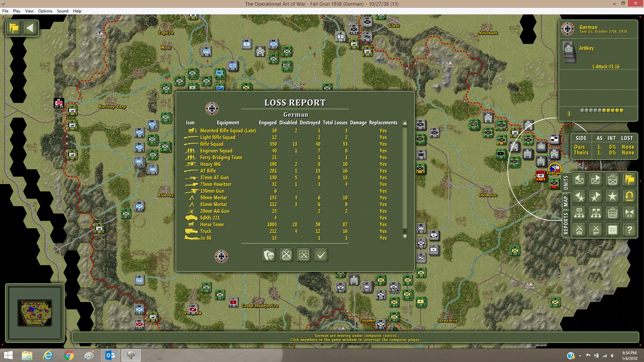Open the Options menu

pos(45,11)
